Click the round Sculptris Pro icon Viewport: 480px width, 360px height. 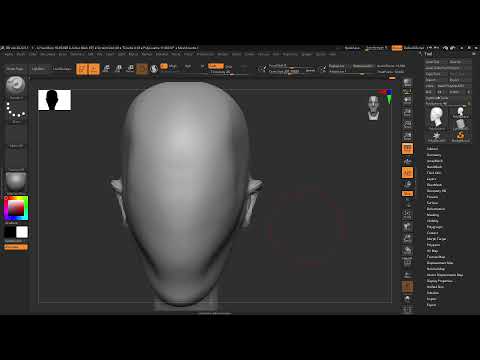tap(154, 69)
